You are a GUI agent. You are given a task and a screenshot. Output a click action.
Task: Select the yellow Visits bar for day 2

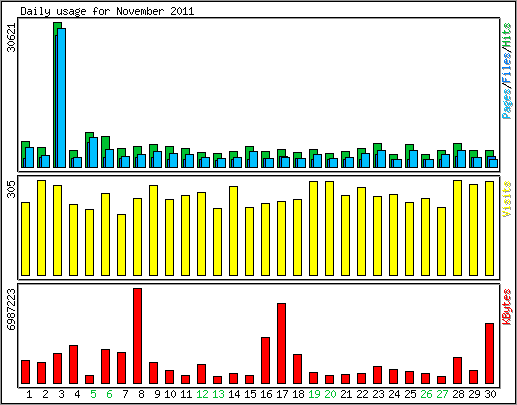point(41,228)
